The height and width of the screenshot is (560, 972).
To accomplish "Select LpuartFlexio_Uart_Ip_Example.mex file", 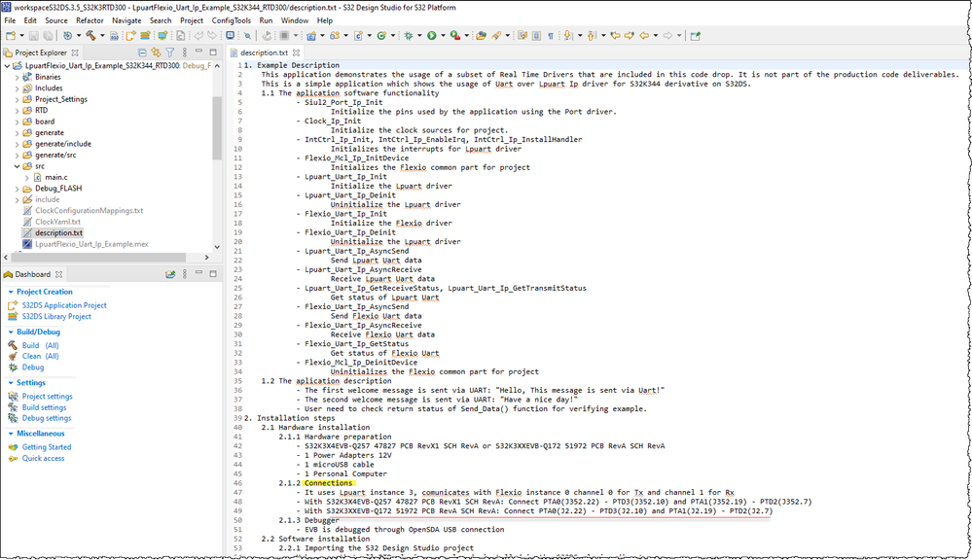I will tap(91, 244).
